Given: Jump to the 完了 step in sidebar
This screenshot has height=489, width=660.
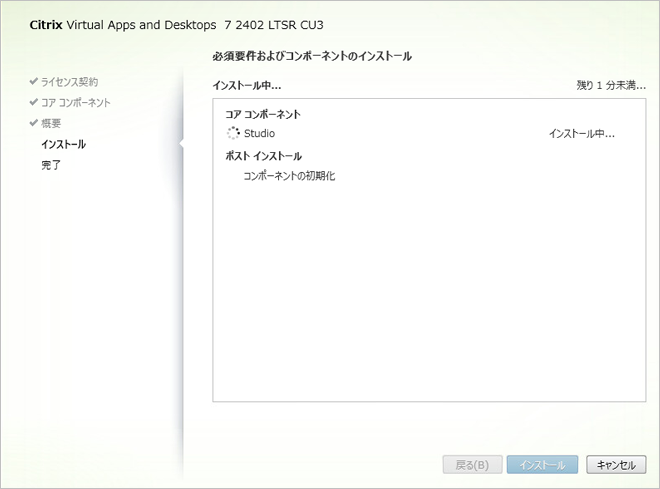Looking at the screenshot, I should click(51, 165).
